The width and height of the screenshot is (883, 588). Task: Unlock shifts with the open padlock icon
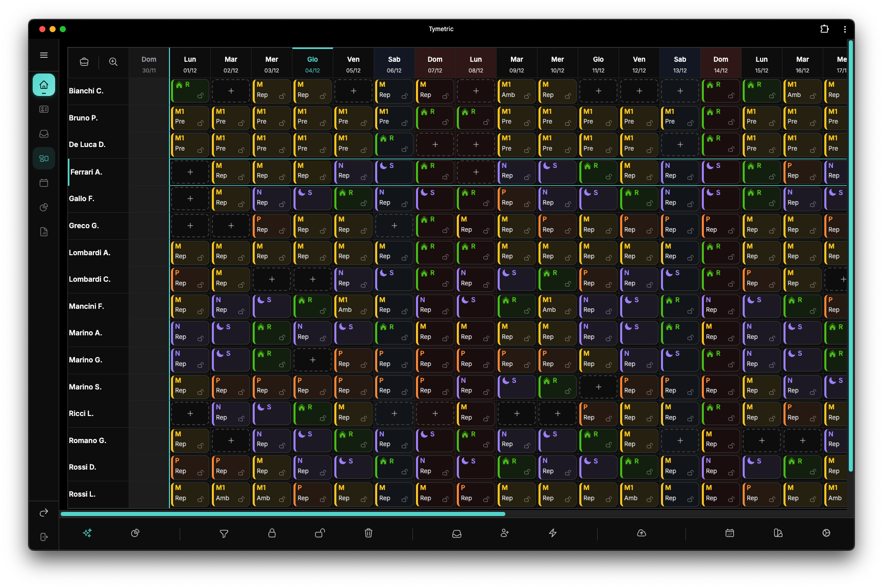(x=320, y=533)
